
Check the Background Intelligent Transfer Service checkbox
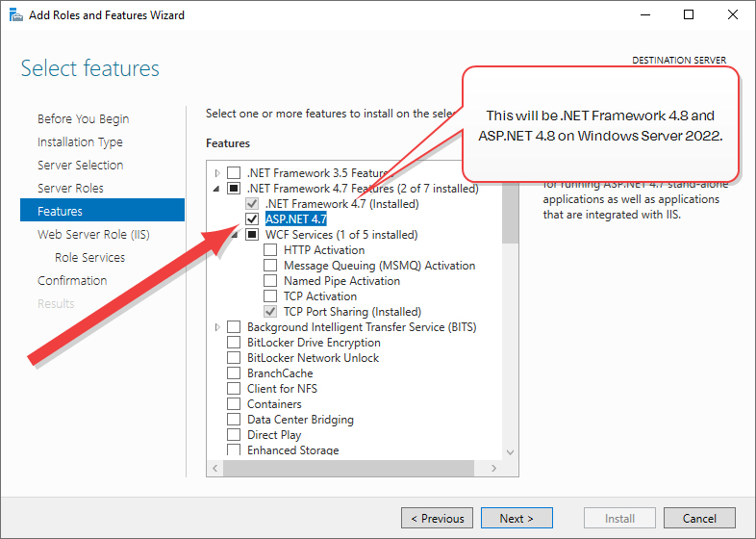(234, 327)
